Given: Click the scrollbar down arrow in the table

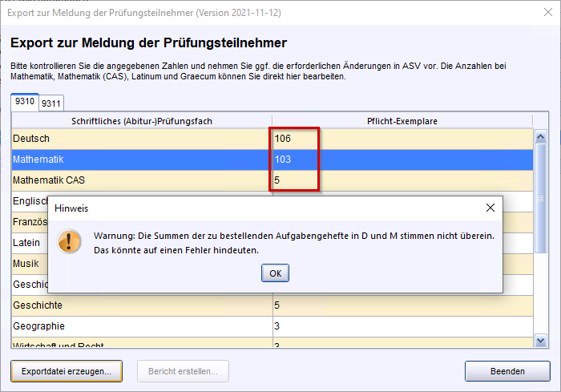Looking at the screenshot, I should click(541, 341).
